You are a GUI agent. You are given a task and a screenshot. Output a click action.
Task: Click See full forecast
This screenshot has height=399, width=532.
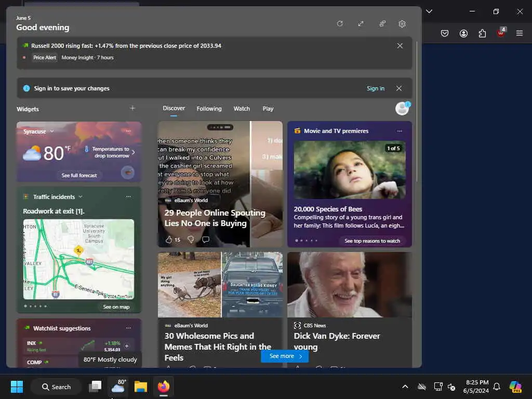(x=79, y=176)
